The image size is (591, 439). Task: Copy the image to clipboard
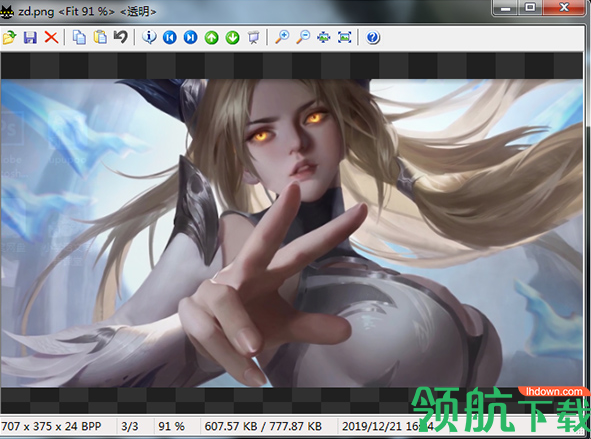click(79, 37)
